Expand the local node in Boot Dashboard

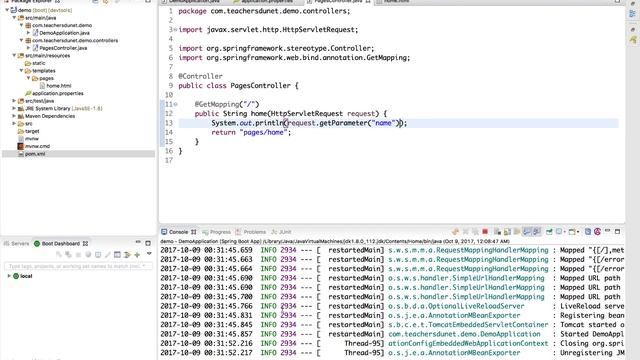(x=9, y=276)
